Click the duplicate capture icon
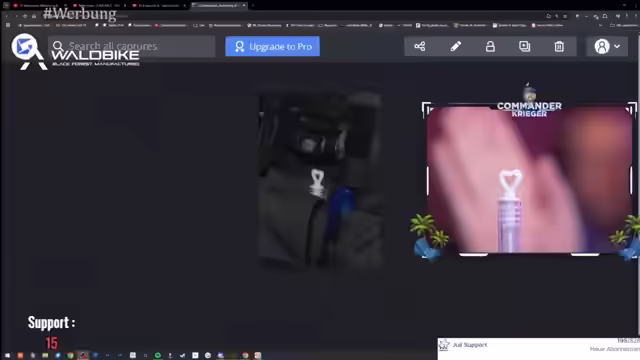 coord(524,47)
